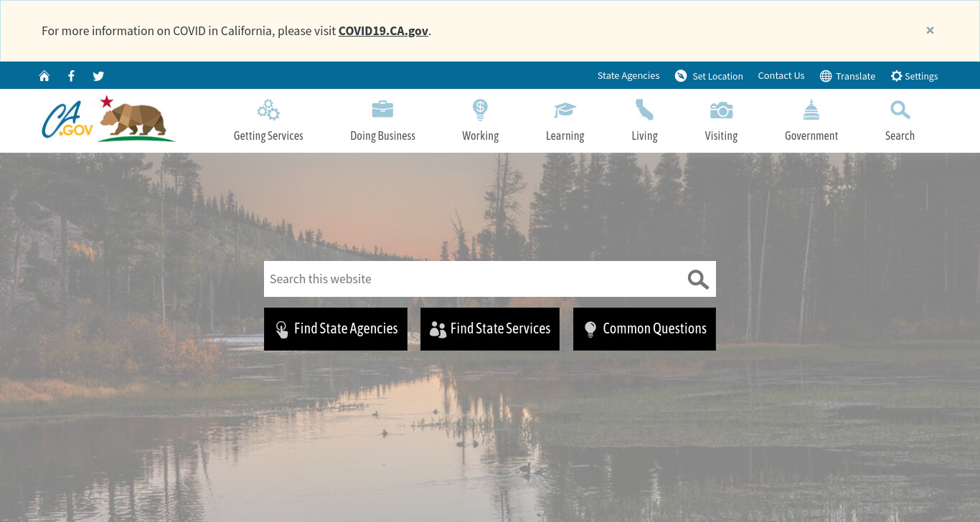Screen dimensions: 980x522
Task: Click the Find State Agencies button
Action: click(336, 329)
